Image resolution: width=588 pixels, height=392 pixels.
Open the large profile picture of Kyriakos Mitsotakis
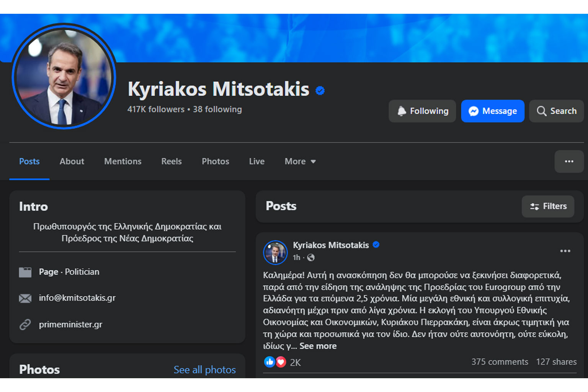(x=64, y=77)
